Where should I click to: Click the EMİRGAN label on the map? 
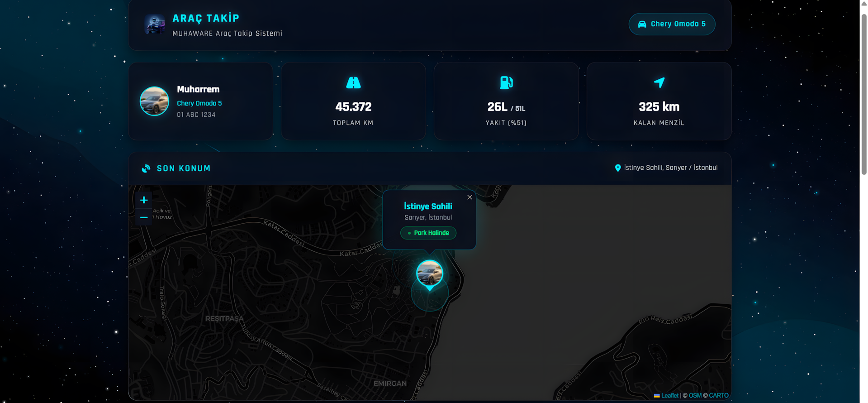click(390, 384)
